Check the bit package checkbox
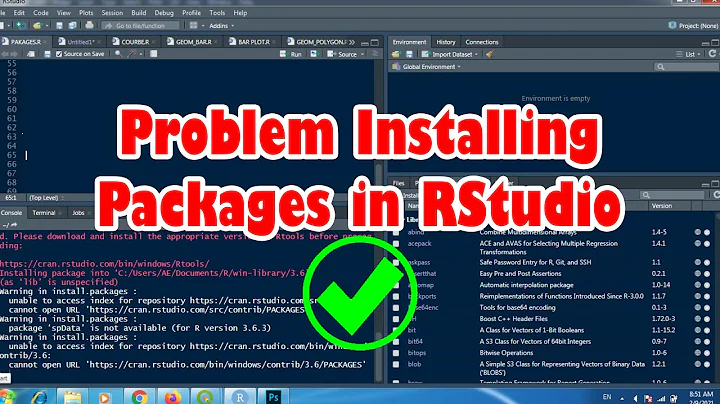The image size is (720, 404). (396, 330)
